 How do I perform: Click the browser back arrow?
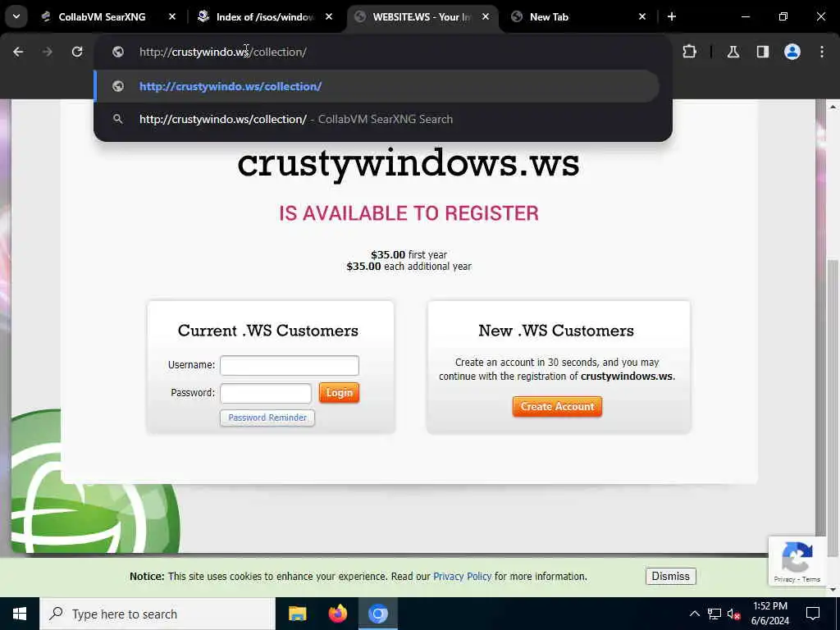point(18,52)
